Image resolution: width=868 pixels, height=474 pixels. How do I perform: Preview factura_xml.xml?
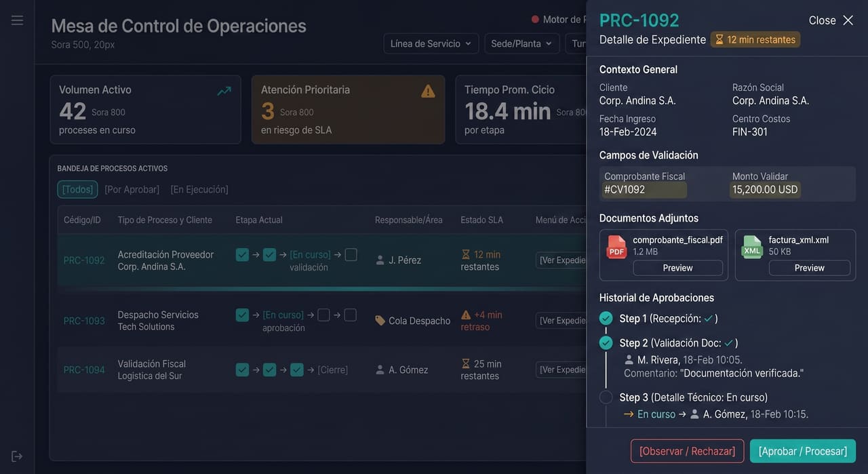810,268
